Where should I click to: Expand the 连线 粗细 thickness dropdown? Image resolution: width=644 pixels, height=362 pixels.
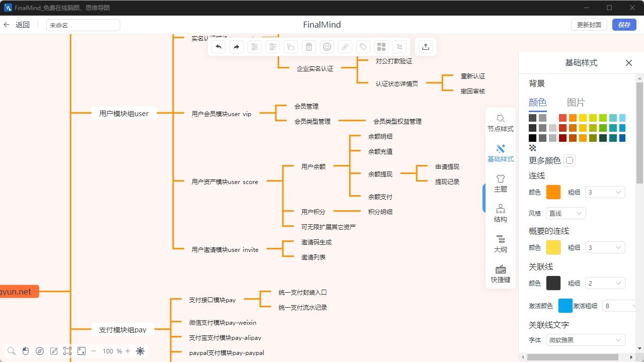(x=605, y=192)
